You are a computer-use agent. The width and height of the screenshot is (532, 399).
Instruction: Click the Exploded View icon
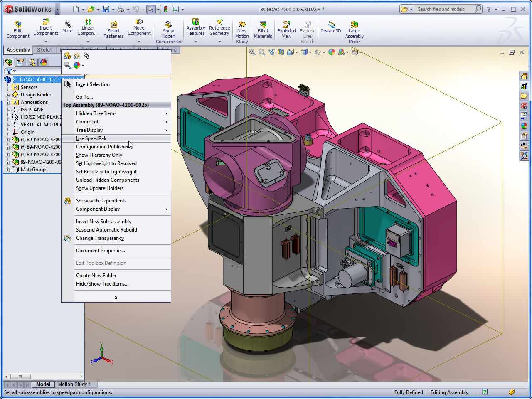tap(286, 30)
